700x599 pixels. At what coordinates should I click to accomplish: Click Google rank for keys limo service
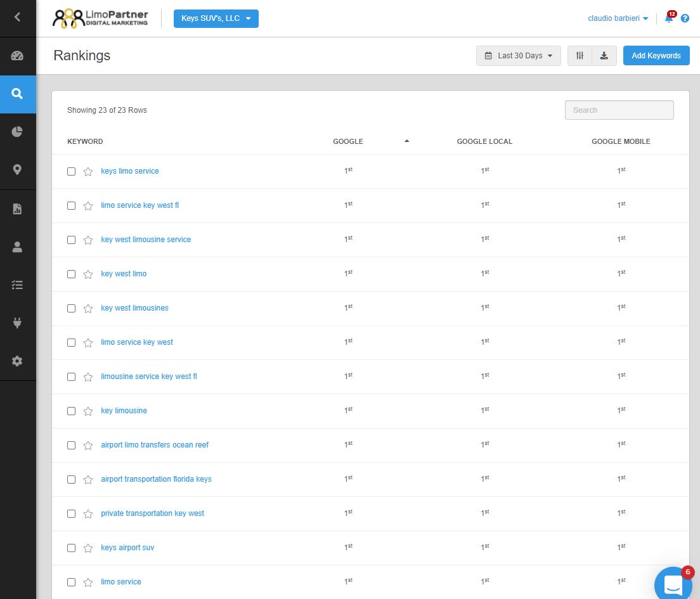click(x=348, y=171)
